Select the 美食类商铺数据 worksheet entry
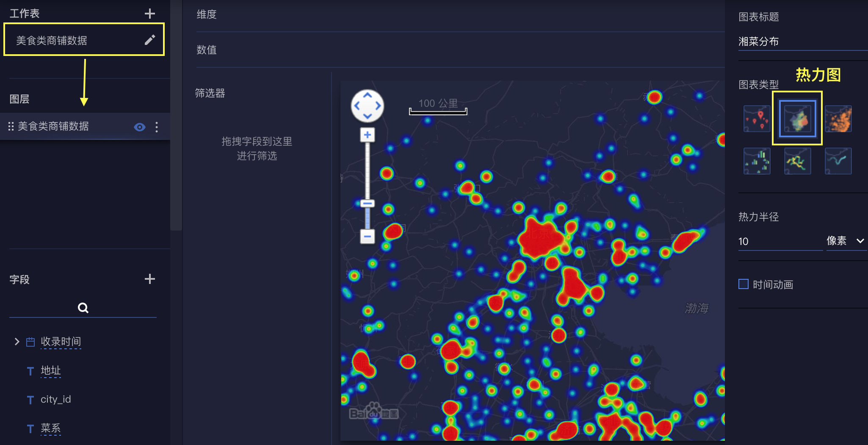This screenshot has height=445, width=868. [84, 39]
